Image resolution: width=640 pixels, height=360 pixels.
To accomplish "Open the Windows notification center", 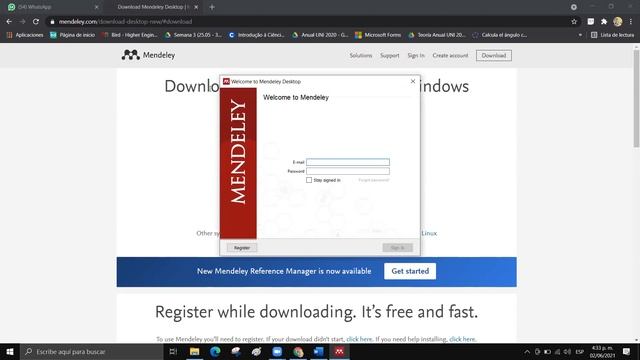I will pos(627,351).
